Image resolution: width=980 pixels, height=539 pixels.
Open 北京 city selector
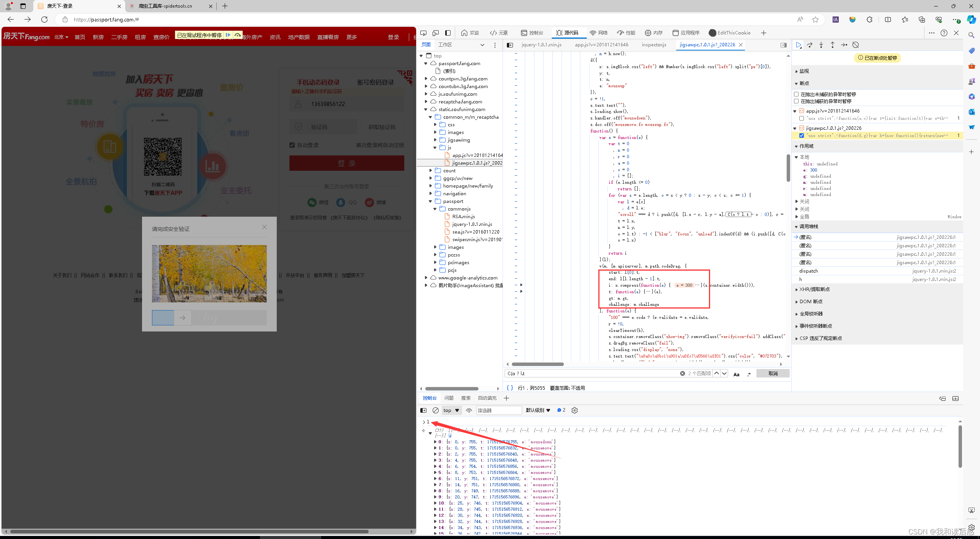[61, 37]
